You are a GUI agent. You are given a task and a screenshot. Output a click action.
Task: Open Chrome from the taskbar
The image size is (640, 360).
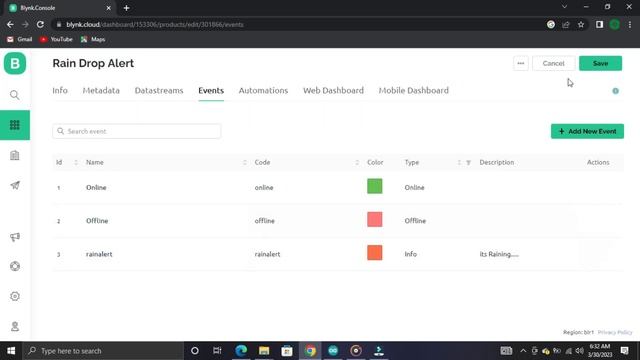pos(310,351)
